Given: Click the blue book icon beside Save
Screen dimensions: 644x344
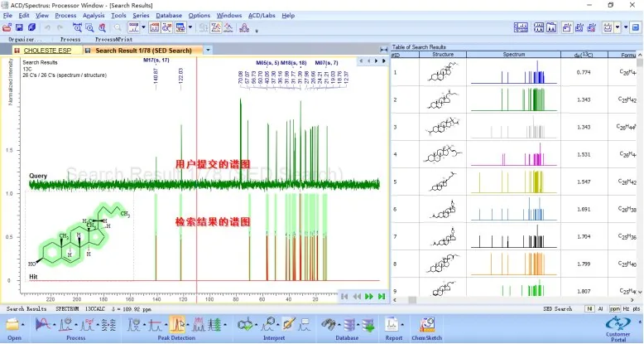Looking at the screenshot, I should coord(31,27).
